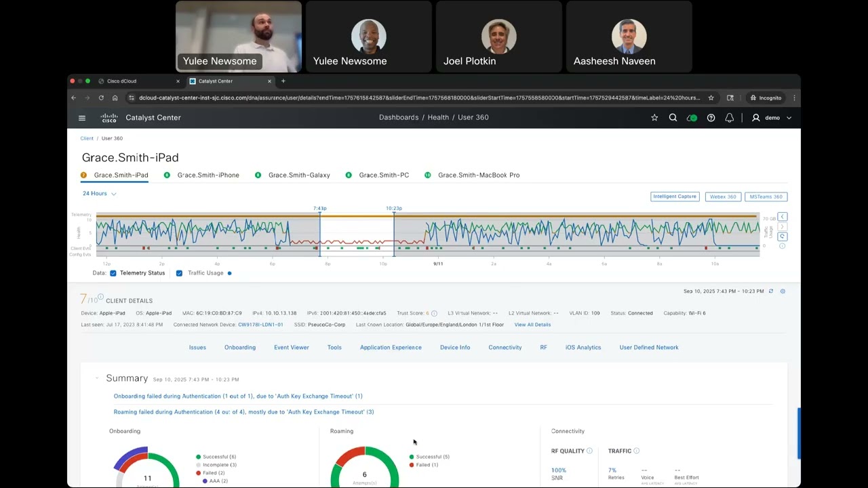The width and height of the screenshot is (868, 488).
Task: Click the MSTeams 360 button
Action: tap(766, 197)
